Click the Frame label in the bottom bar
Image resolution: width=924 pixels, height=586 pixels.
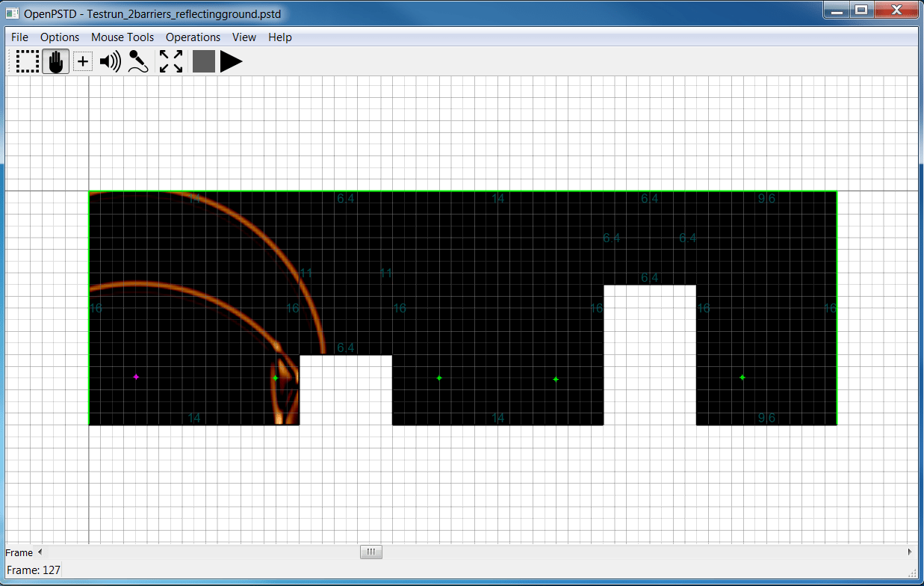tap(18, 552)
